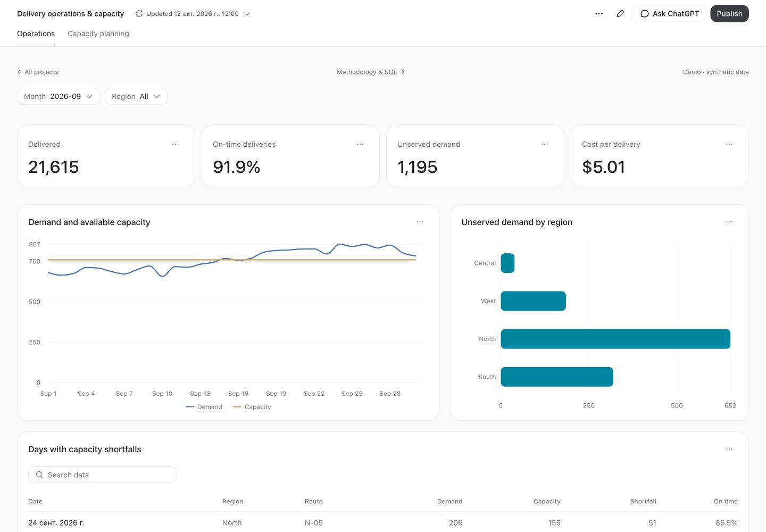Open Demand and available capacity chart menu

point(420,222)
